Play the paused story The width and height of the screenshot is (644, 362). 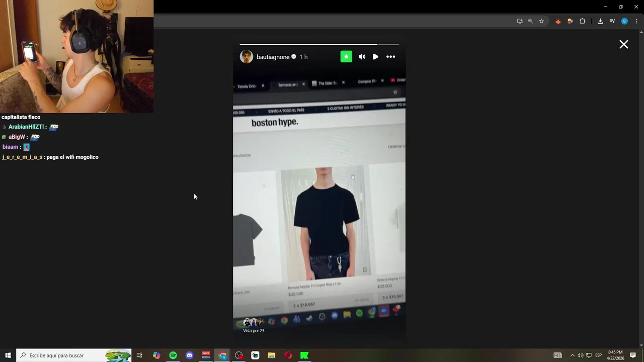(375, 57)
